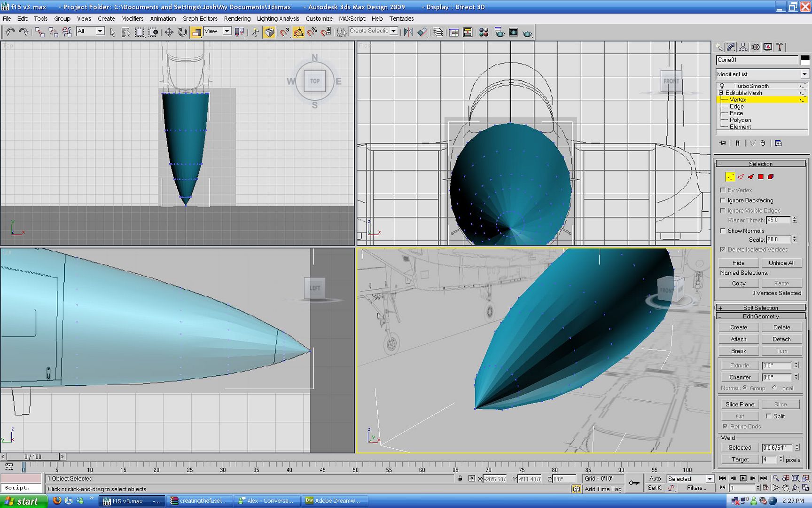Open the reference coordinate View dropdown
This screenshot has width=812, height=508.
pyautogui.click(x=226, y=32)
